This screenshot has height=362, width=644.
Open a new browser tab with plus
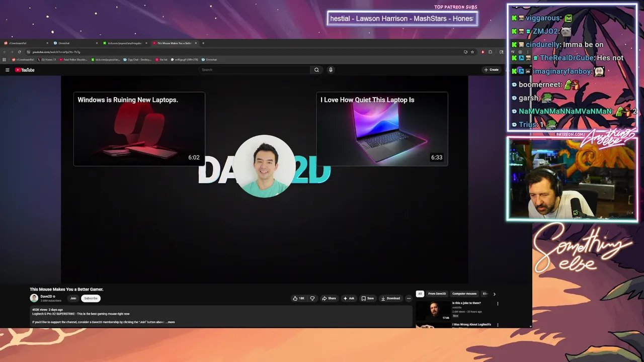click(203, 43)
